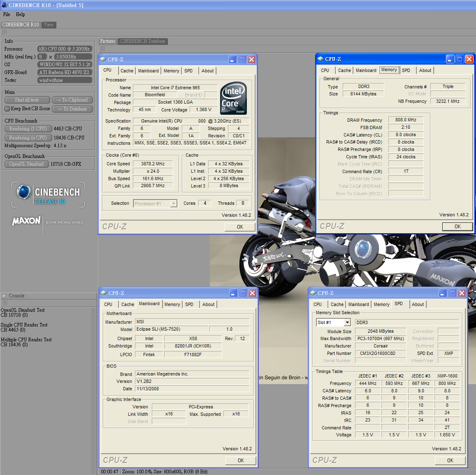Switch to the CINEBENCH Database tab
This screenshot has width=476, height=475.
click(x=142, y=41)
